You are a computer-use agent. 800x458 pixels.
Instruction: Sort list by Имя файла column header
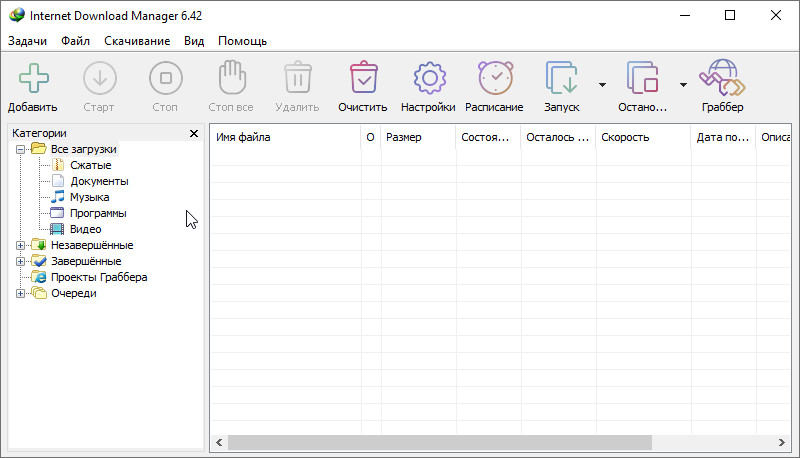point(284,137)
